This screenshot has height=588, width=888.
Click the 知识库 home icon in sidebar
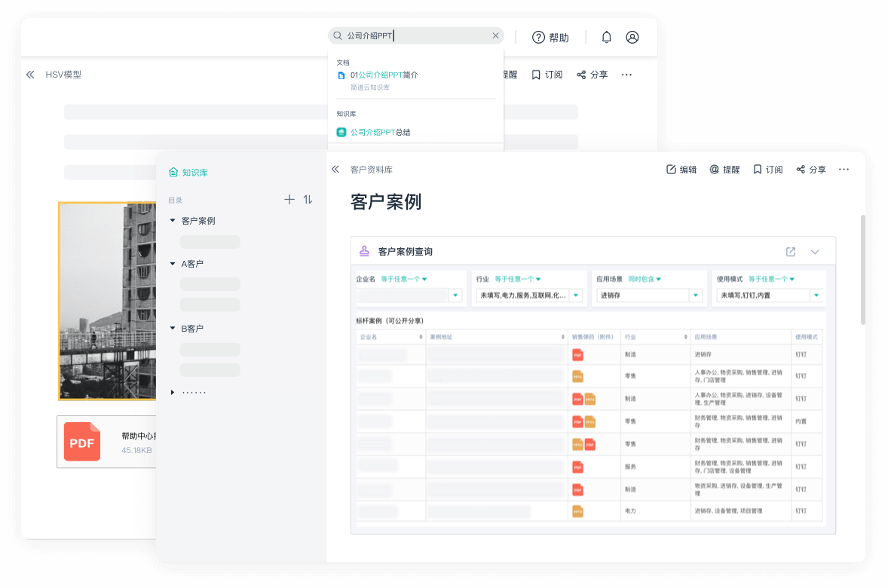coord(173,173)
